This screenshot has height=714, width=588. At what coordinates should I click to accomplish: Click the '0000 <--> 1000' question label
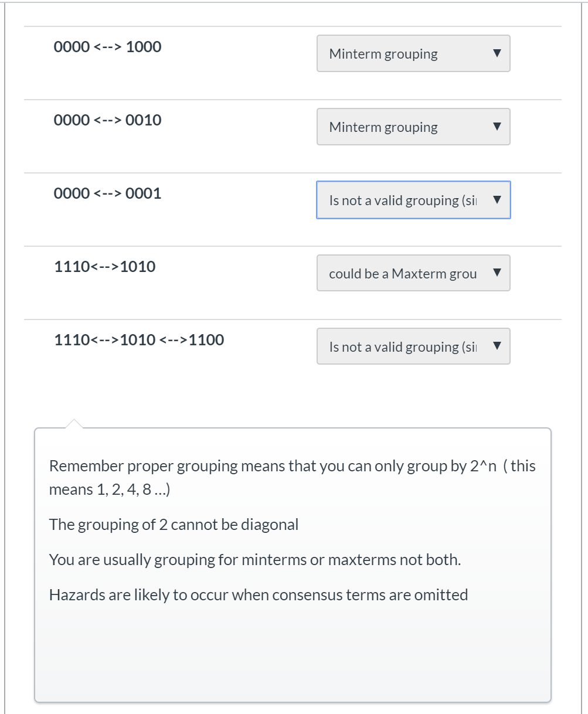click(107, 47)
